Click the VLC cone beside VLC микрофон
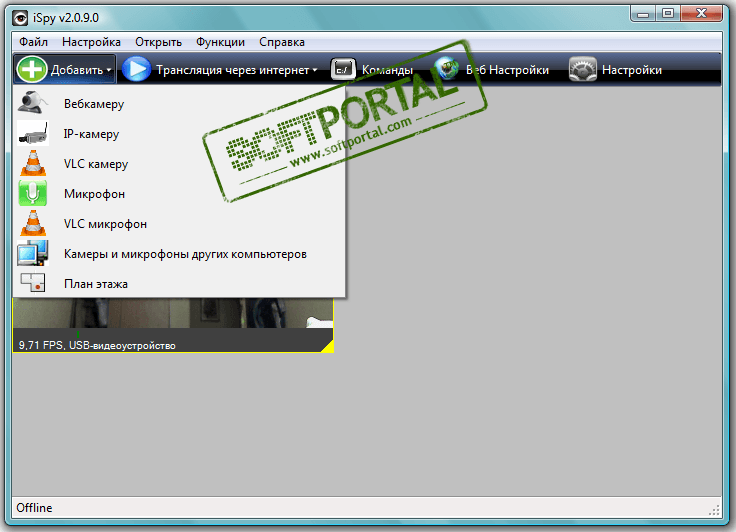Screen dimensions: 736x532 click(x=33, y=224)
